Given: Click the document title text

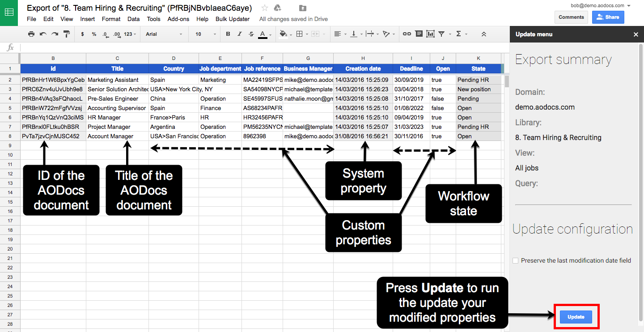Looking at the screenshot, I should [140, 8].
